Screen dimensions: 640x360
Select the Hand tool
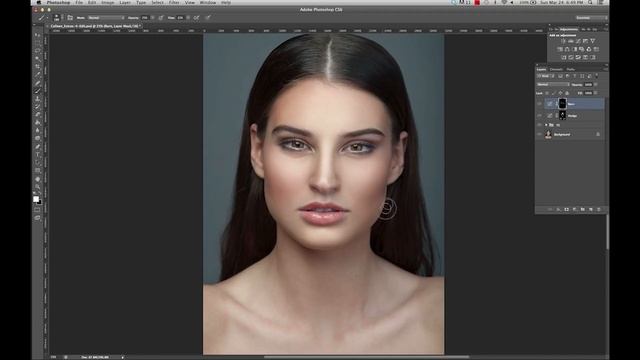pos(38,179)
